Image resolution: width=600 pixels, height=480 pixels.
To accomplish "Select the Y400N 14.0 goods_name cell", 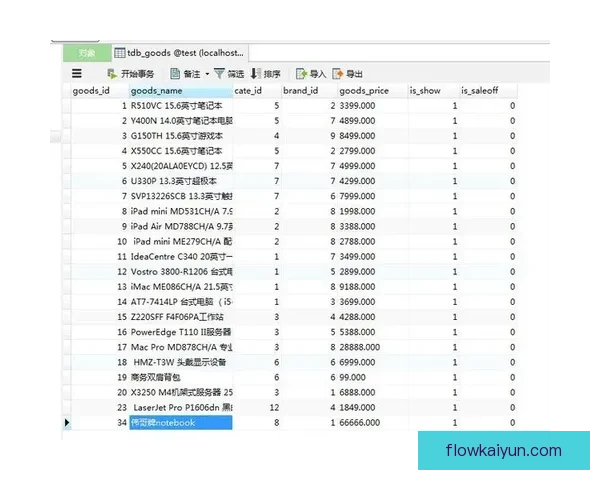I will (x=181, y=121).
